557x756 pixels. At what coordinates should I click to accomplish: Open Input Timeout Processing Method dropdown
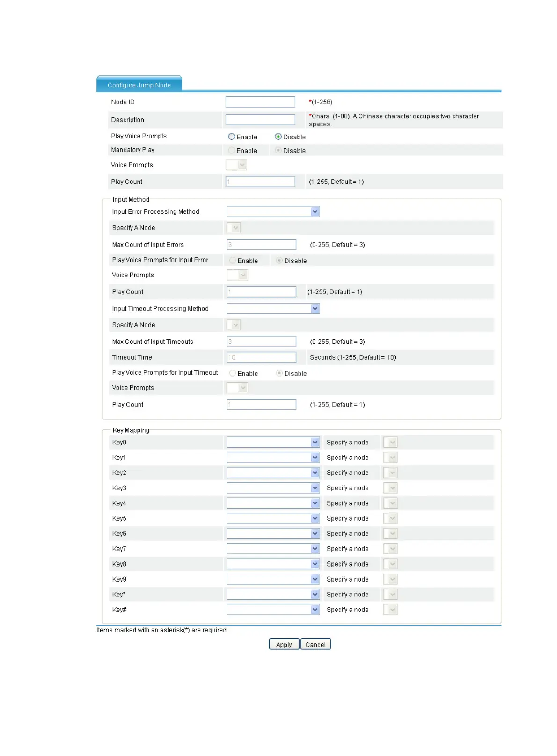click(273, 308)
